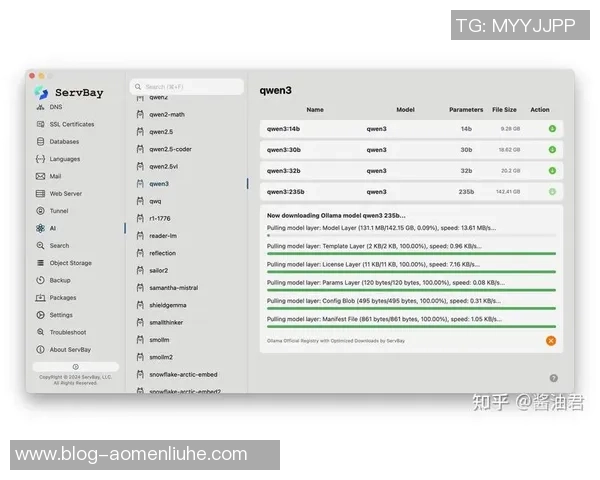Screen dimensions: 600x480
Task: Click the Model Layer download progress bar
Action: tap(411, 236)
